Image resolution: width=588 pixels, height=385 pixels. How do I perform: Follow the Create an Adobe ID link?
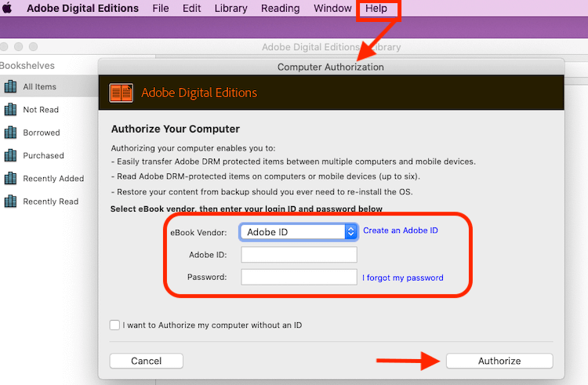401,231
